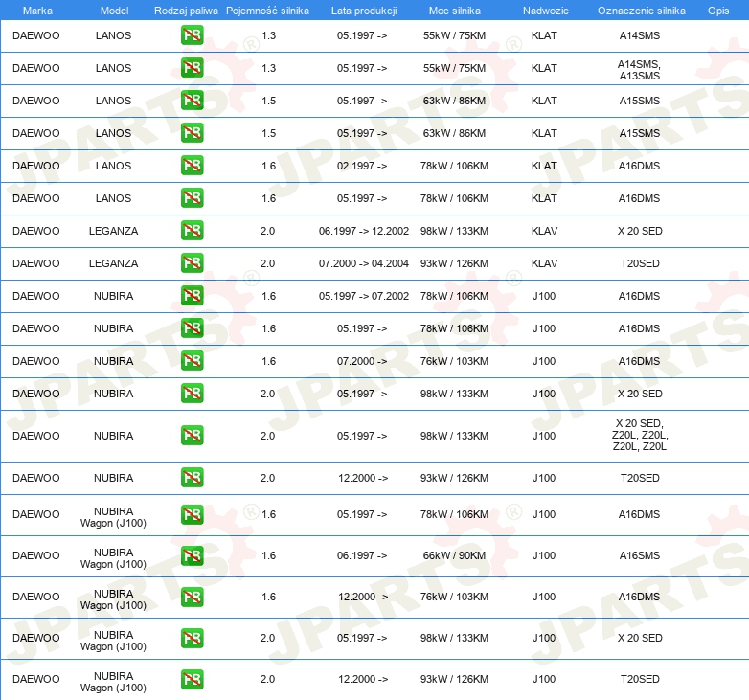Viewport: 749px width, 700px height.
Task: Select 'KLAV' body cell in 93kW LEGANZA row
Action: [545, 263]
